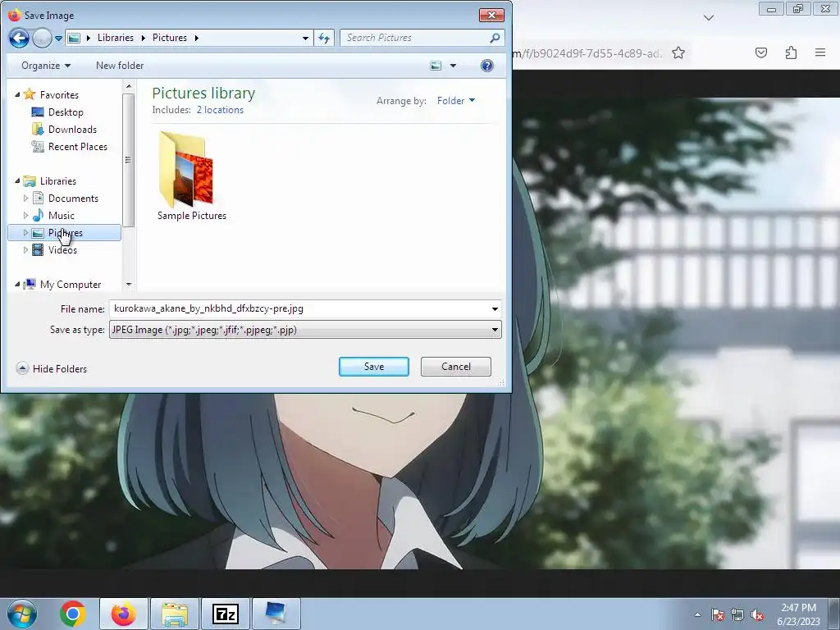840x630 pixels.
Task: Change the view with the view icon
Action: coord(436,66)
